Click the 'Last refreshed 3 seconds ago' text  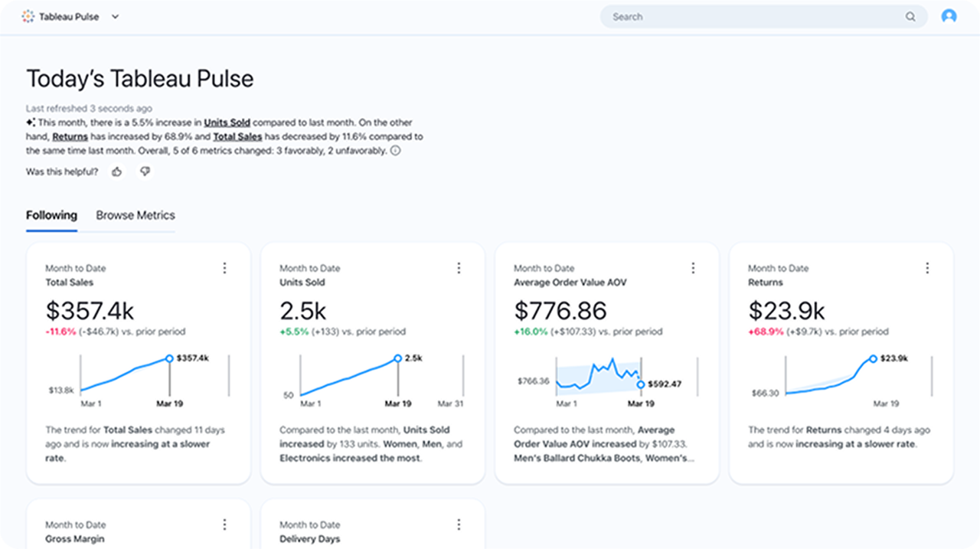(89, 109)
